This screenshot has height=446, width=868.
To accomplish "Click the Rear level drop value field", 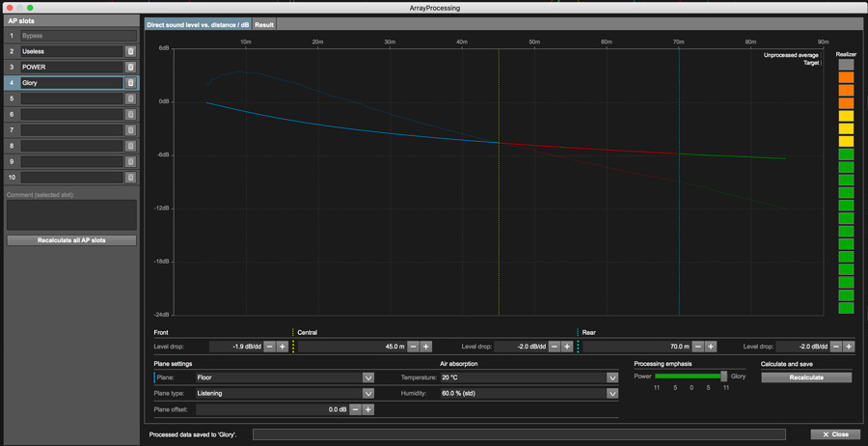I will click(802, 347).
